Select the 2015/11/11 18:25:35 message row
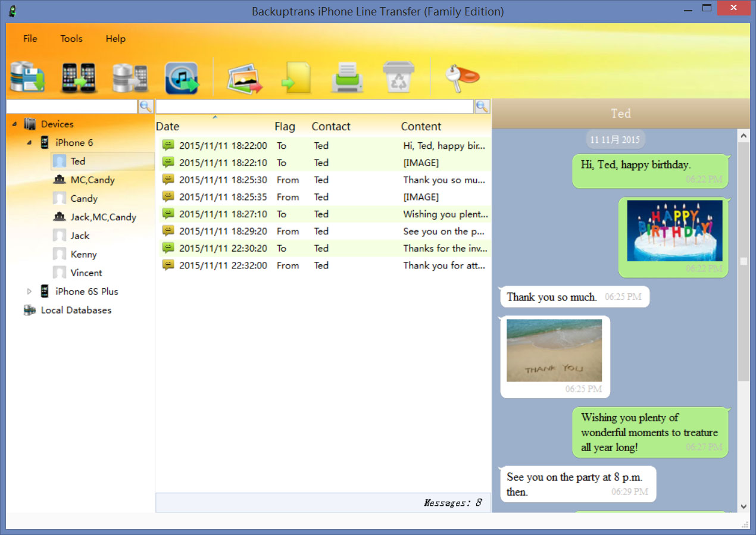Image resolution: width=756 pixels, height=535 pixels. point(323,197)
